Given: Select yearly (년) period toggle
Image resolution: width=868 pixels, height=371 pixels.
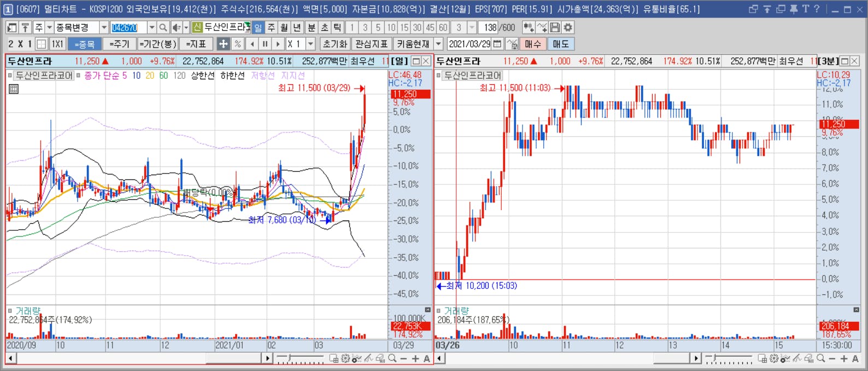Looking at the screenshot, I should point(297,27).
